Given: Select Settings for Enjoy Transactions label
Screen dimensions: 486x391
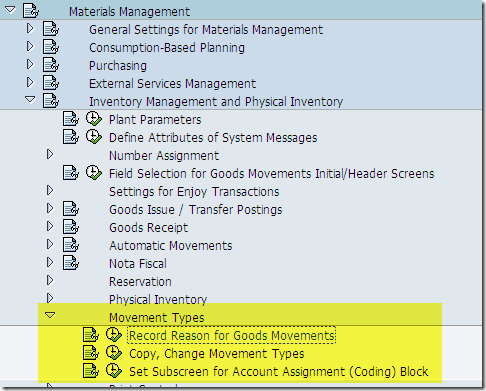Looking at the screenshot, I should click(x=194, y=192).
